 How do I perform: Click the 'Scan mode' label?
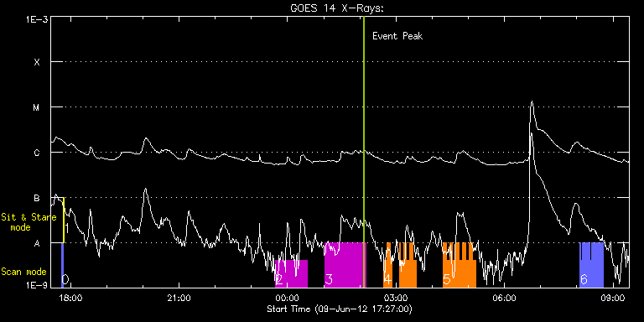click(23, 272)
